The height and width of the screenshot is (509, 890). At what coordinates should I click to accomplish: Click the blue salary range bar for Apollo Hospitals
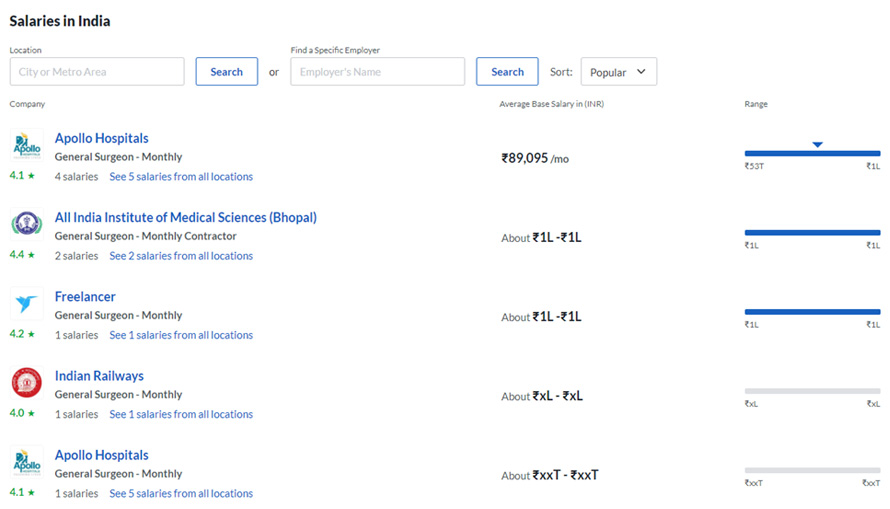812,153
